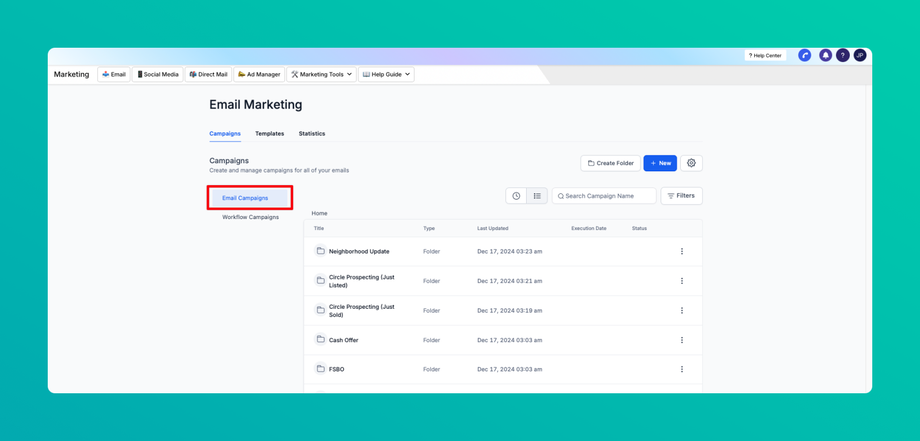920x441 pixels.
Task: Open three-dot menu for Cash Offer folder
Action: point(682,340)
